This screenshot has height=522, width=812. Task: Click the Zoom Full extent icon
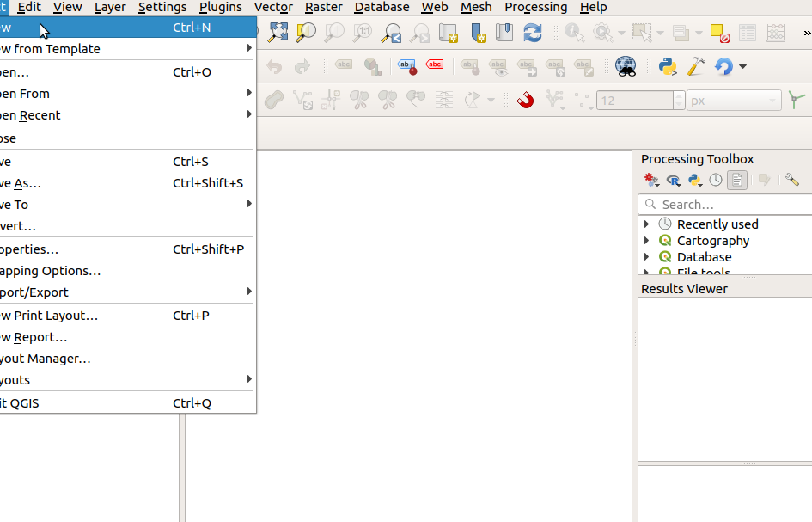tap(278, 33)
